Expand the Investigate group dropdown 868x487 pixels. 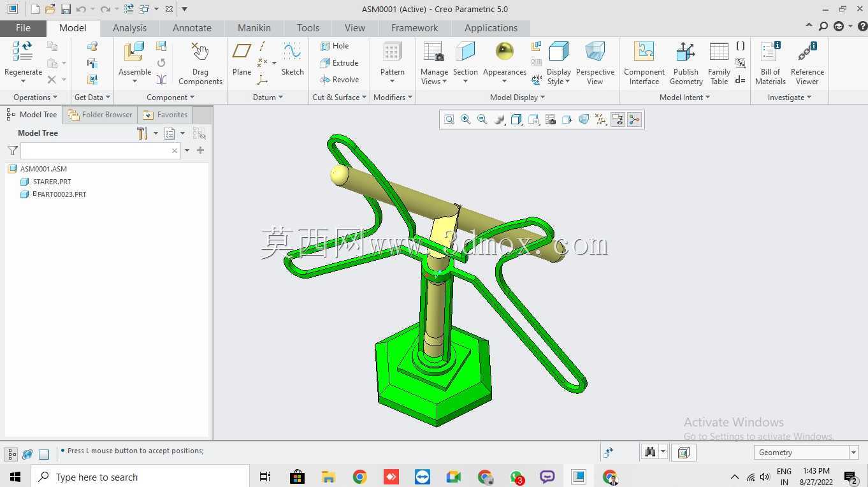(790, 98)
